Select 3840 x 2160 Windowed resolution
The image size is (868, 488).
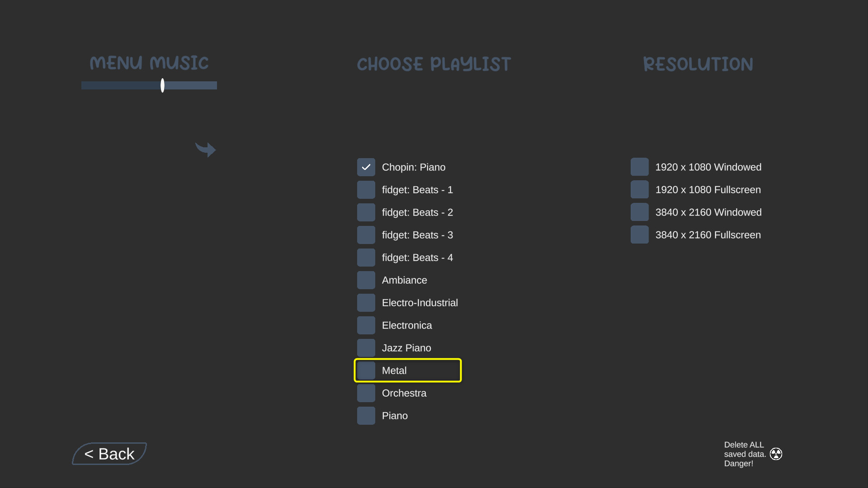point(640,212)
